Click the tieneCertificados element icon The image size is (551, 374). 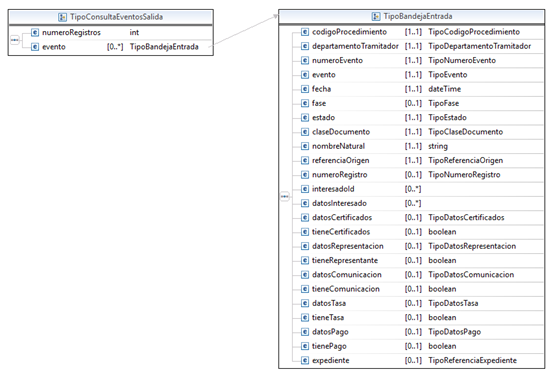click(305, 232)
